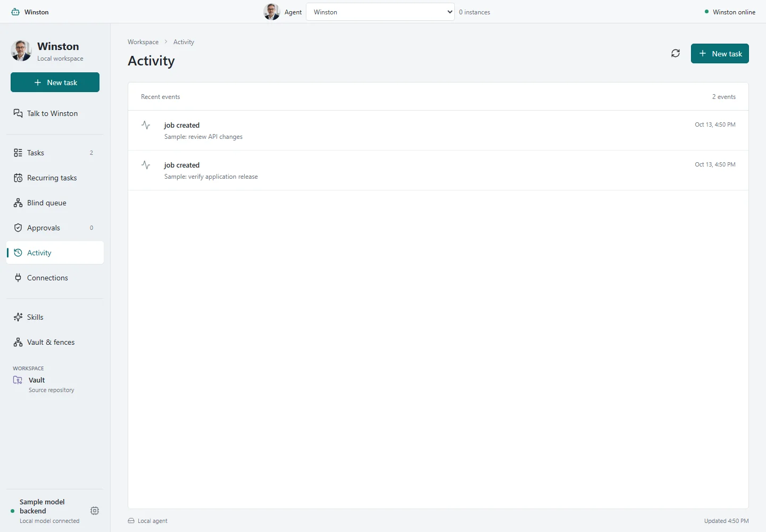Go to the Tasks page
Viewport: 766px width, 532px height.
tap(55, 153)
